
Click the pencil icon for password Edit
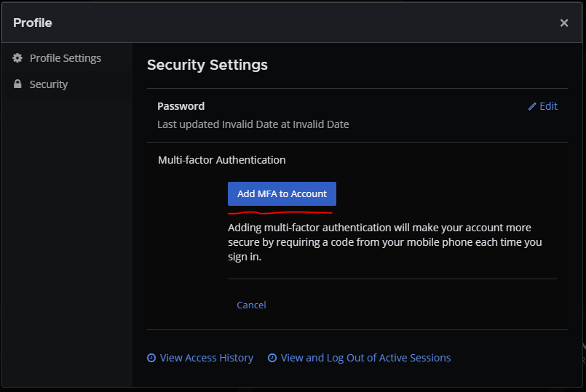(x=532, y=106)
